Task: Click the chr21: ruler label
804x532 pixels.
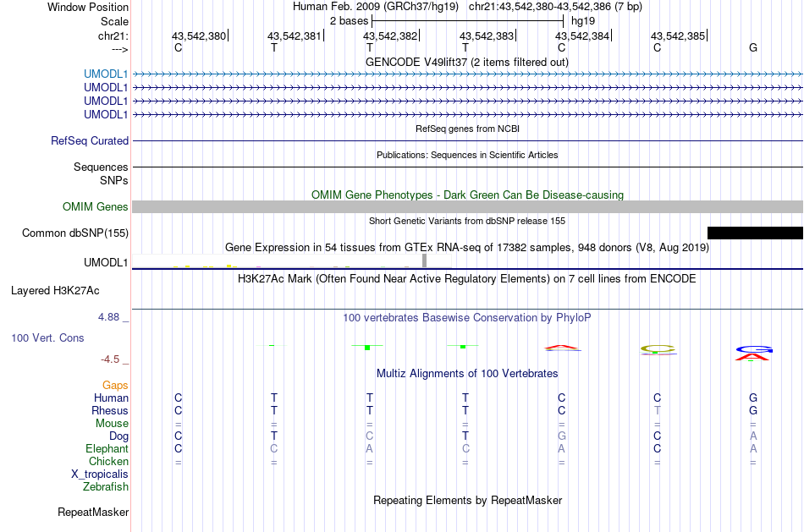Action: pos(113,36)
